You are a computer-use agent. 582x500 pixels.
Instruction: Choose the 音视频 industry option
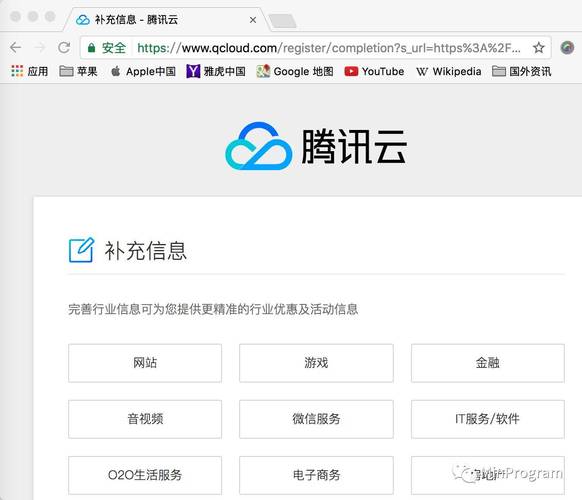pyautogui.click(x=145, y=419)
